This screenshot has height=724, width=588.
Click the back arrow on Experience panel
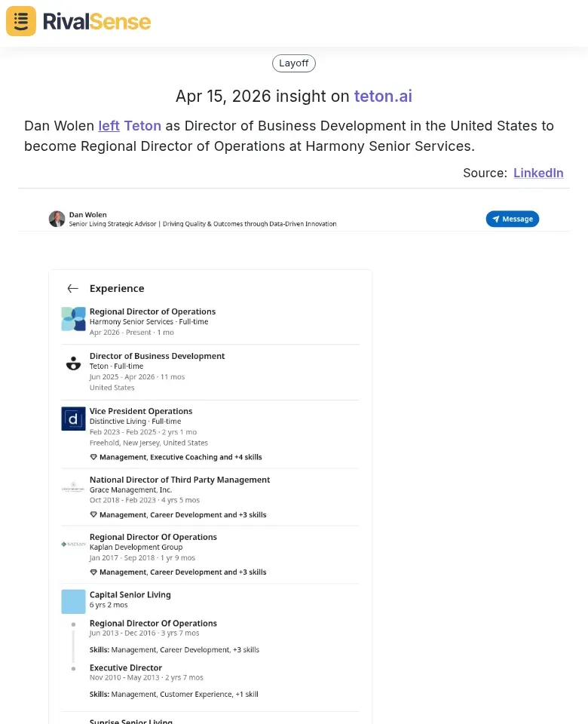tap(72, 288)
